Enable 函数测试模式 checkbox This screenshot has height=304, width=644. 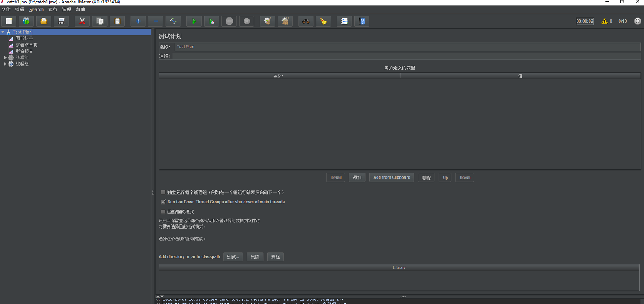(x=163, y=212)
